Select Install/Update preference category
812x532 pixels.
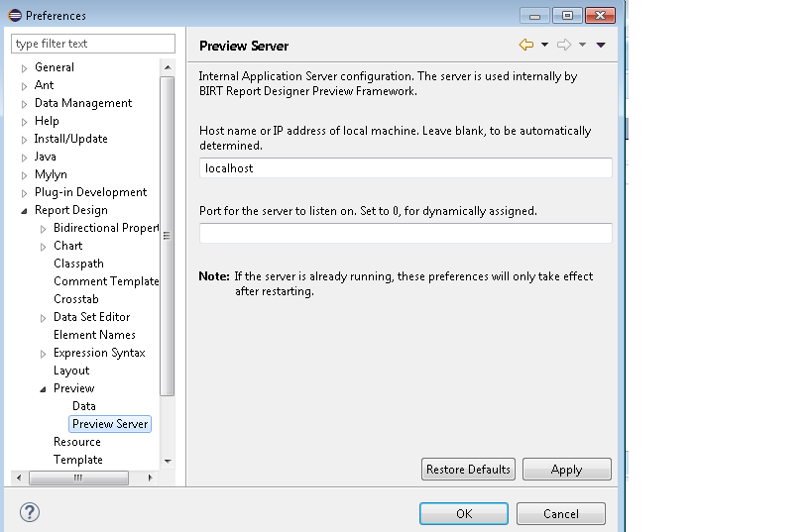coord(71,139)
